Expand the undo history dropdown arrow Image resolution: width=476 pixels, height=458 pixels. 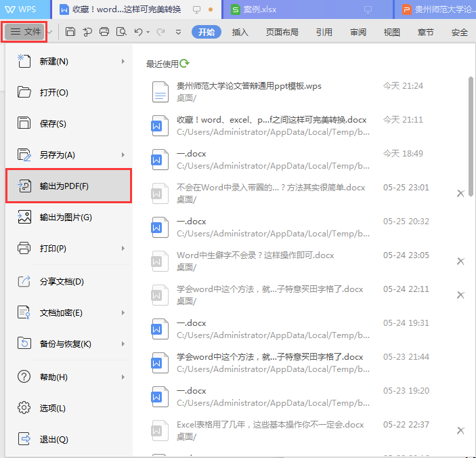coord(148,32)
